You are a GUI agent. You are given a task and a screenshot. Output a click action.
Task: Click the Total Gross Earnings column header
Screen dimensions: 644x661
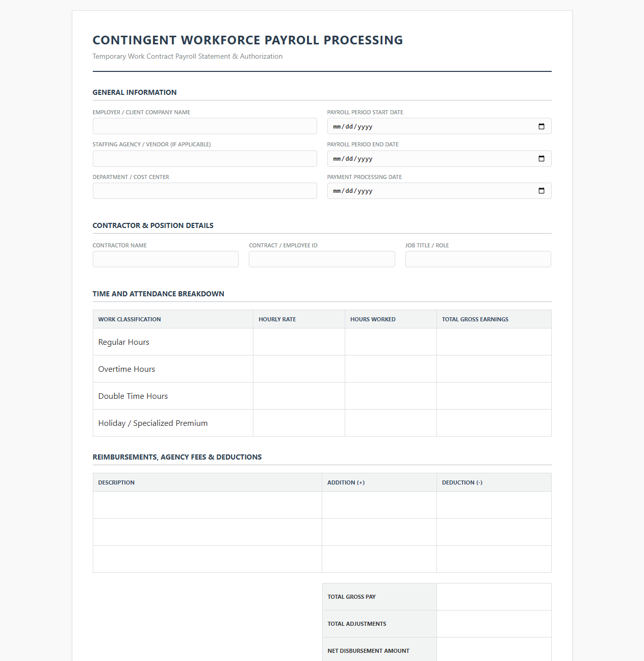pyautogui.click(x=475, y=319)
